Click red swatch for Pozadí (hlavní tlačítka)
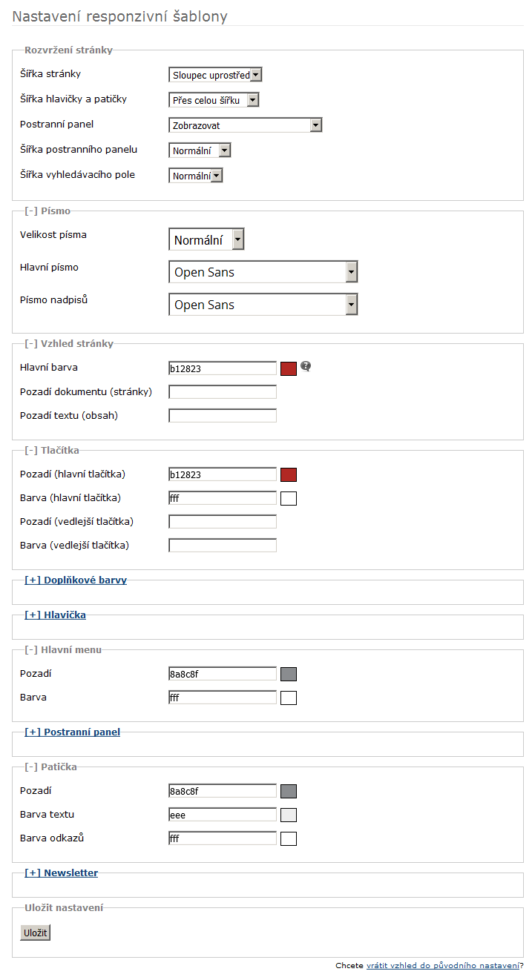 pos(289,475)
